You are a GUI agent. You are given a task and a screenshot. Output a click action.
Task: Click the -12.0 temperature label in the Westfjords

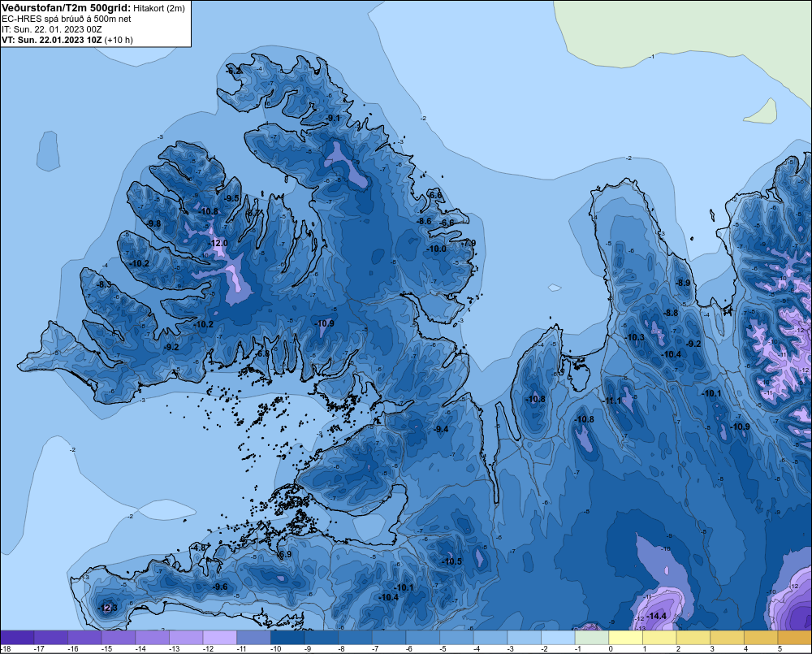tap(218, 243)
